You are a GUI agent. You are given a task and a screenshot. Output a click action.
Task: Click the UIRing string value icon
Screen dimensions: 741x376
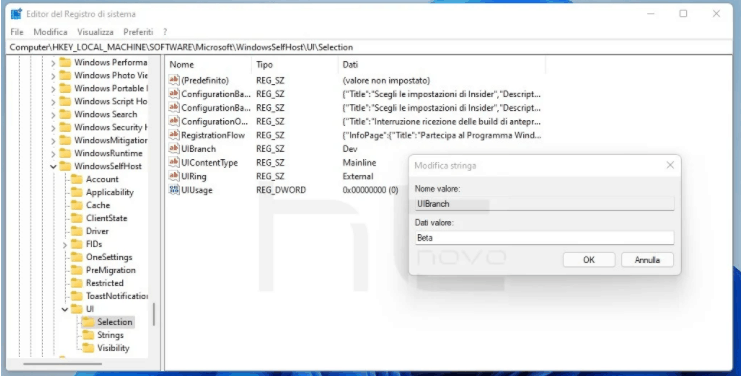(174, 176)
